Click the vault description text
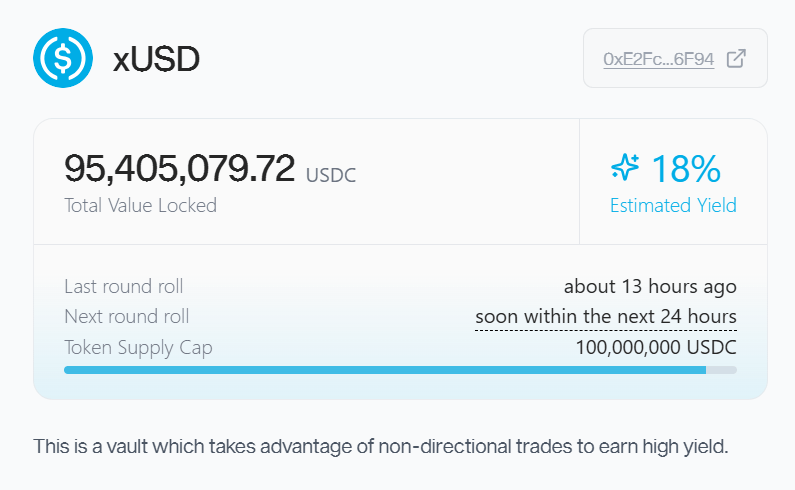This screenshot has width=795, height=490. (381, 445)
